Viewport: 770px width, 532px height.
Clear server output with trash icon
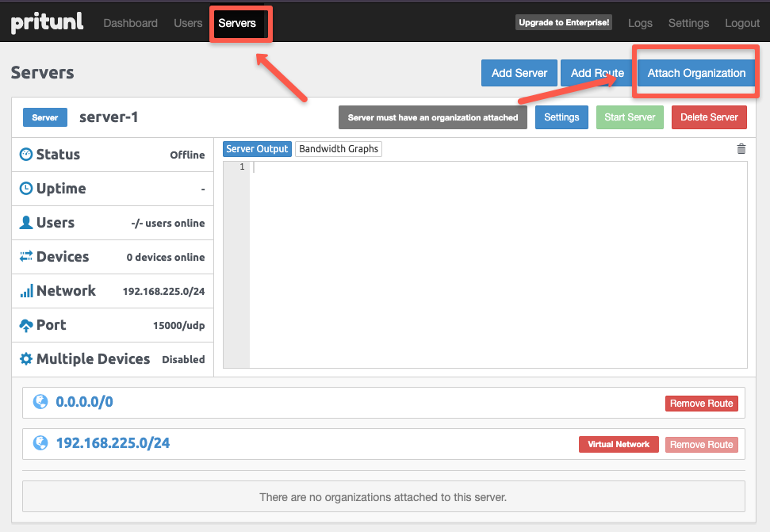click(x=741, y=149)
